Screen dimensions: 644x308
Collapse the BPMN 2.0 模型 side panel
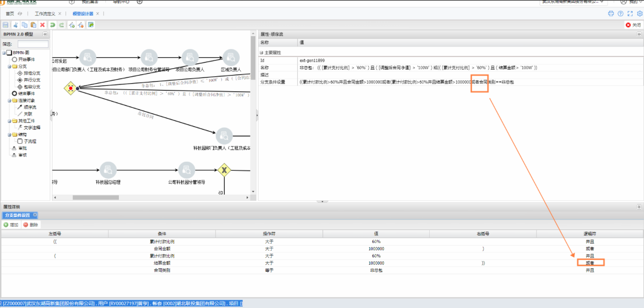[x=45, y=34]
